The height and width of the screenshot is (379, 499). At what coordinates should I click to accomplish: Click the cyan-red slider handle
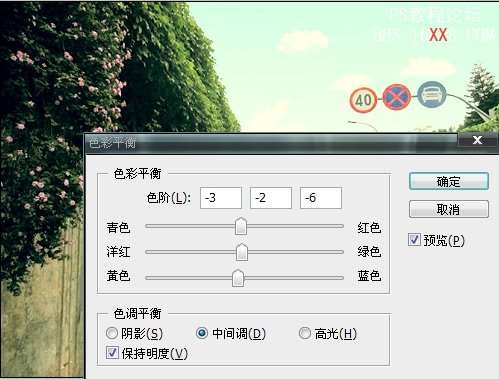click(241, 226)
